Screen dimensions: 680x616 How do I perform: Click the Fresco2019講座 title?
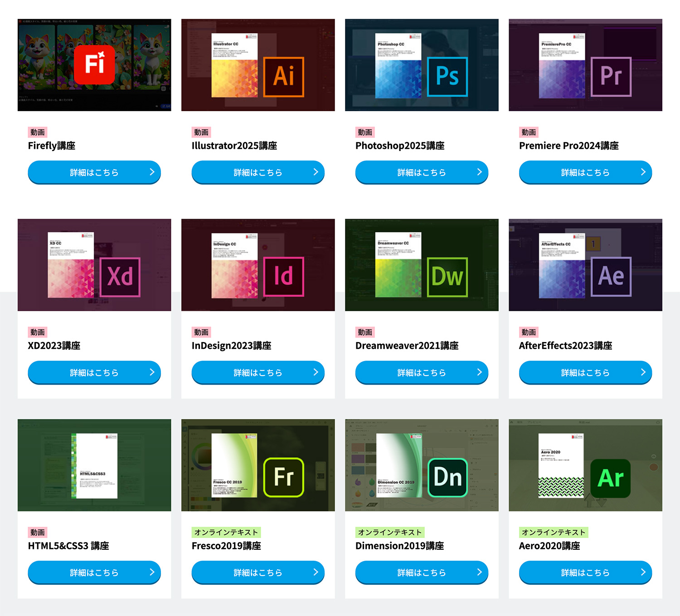pos(226,546)
